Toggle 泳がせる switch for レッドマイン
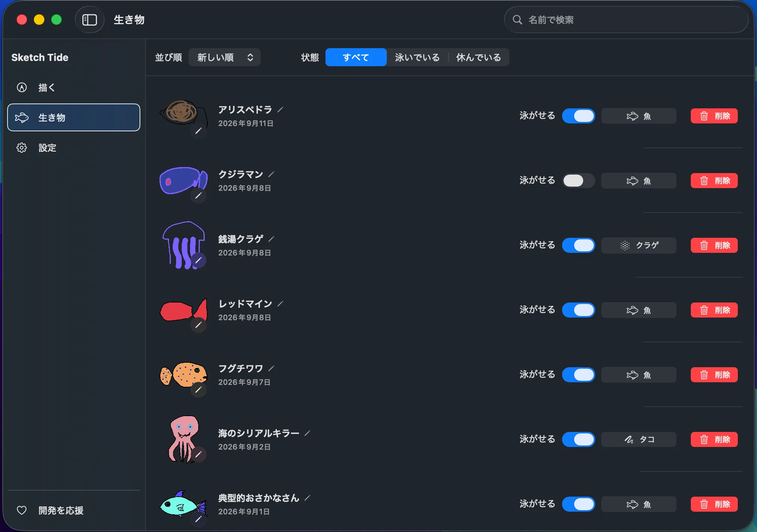 [579, 310]
